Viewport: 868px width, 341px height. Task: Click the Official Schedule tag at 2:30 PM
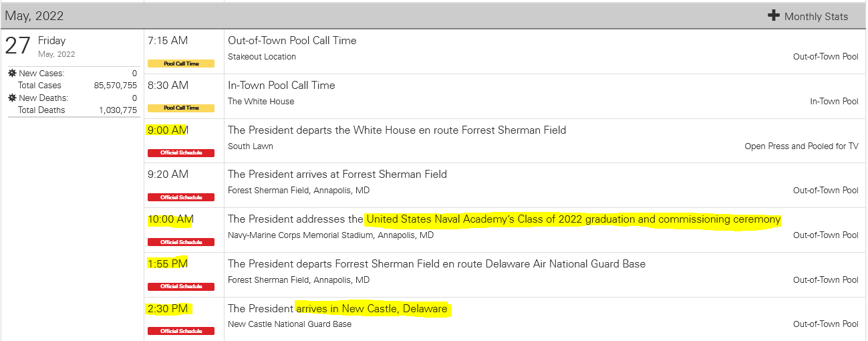[181, 331]
